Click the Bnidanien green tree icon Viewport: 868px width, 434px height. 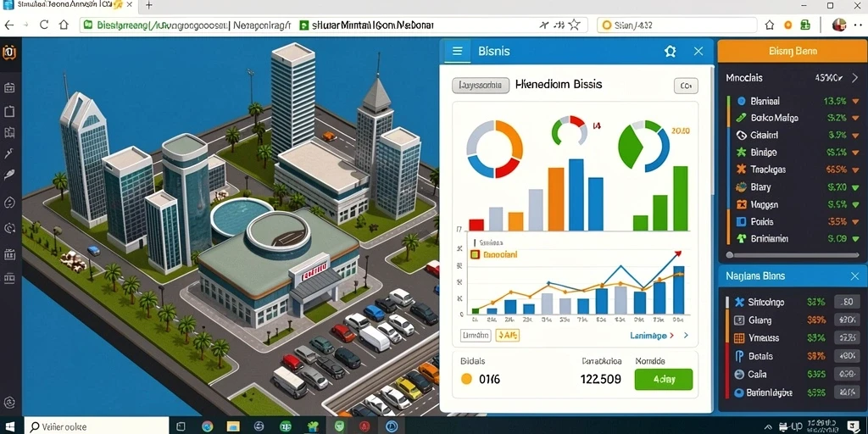click(741, 238)
